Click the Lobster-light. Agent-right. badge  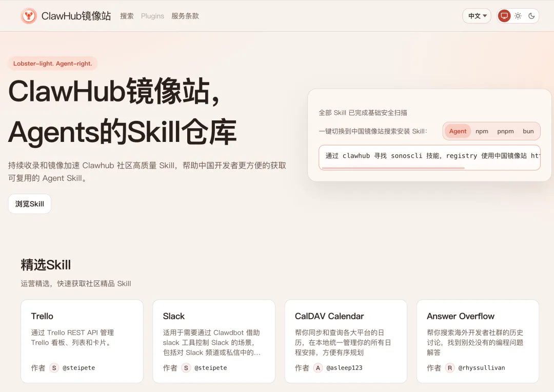click(53, 64)
